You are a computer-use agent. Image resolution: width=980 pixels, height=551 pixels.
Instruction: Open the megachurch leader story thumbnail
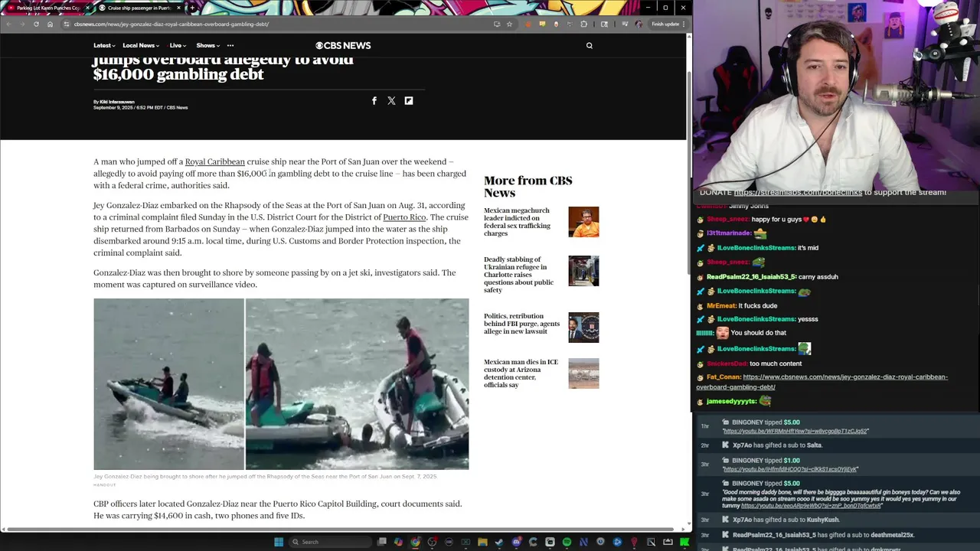pyautogui.click(x=583, y=222)
